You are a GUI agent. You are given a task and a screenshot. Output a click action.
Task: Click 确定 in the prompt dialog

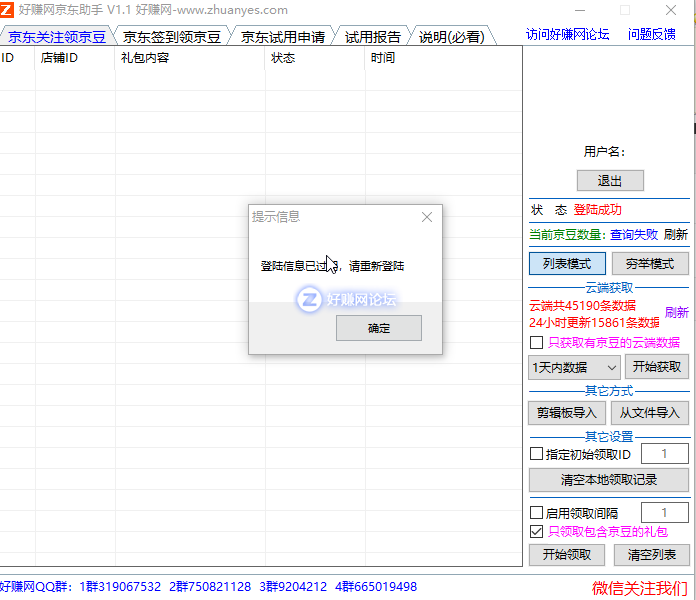click(379, 328)
